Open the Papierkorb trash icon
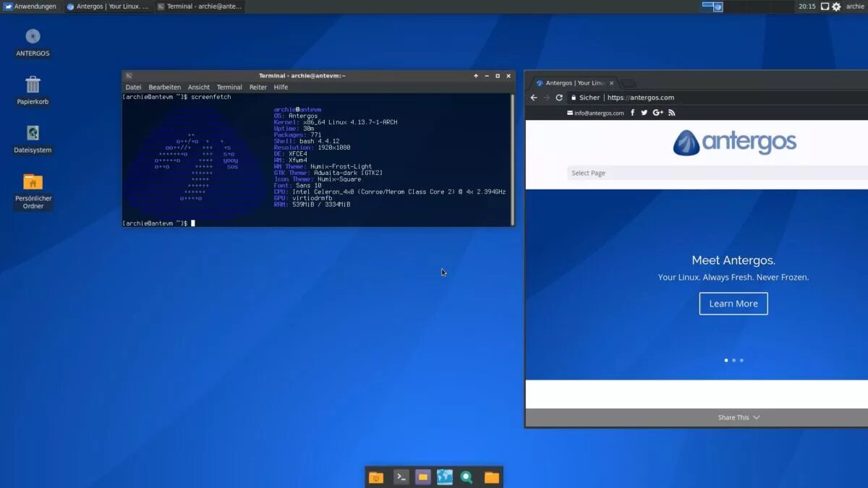This screenshot has height=488, width=868. coord(33,85)
